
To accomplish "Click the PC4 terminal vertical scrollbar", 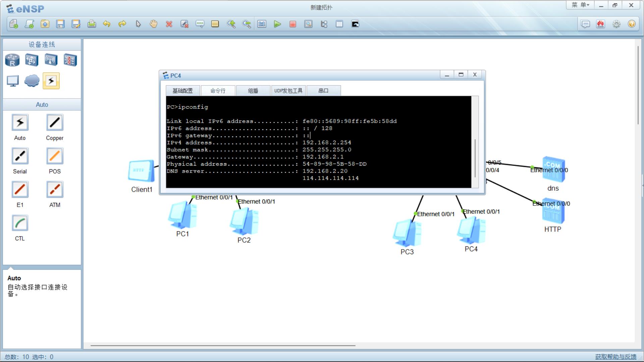I will (475, 158).
